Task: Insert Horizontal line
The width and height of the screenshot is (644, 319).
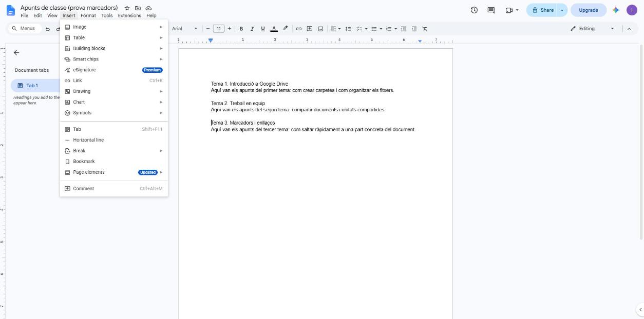Action: click(x=114, y=140)
